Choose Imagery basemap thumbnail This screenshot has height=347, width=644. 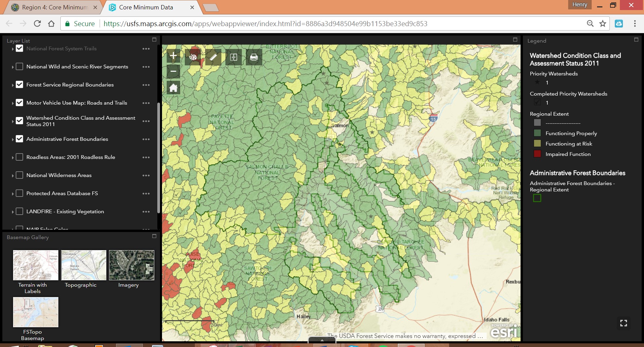tap(131, 265)
